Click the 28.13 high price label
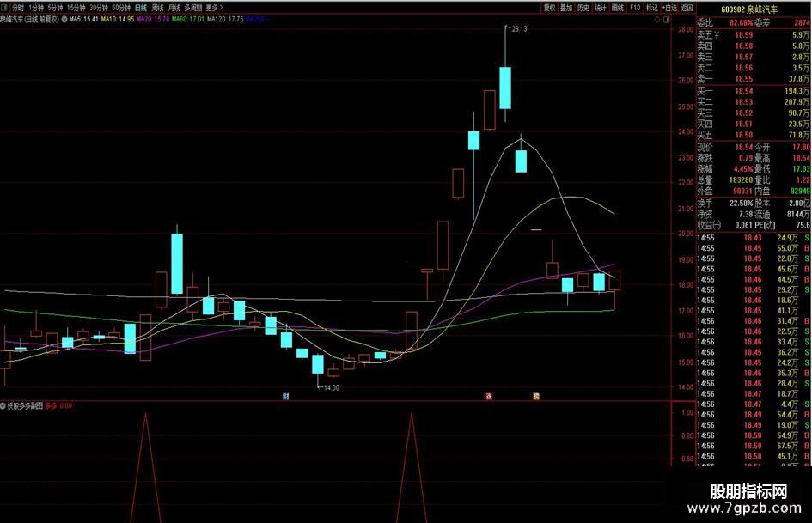This screenshot has width=812, height=523. point(519,29)
